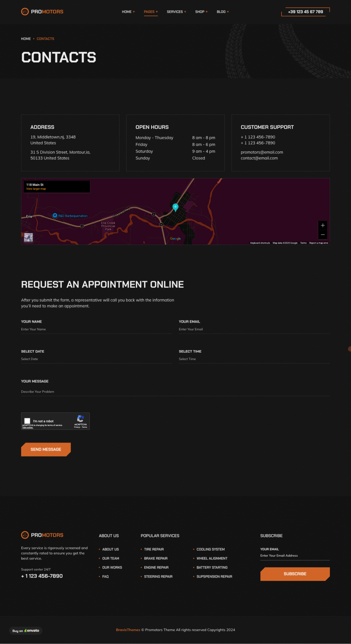Click the ProMotors logo in header

pyautogui.click(x=42, y=12)
